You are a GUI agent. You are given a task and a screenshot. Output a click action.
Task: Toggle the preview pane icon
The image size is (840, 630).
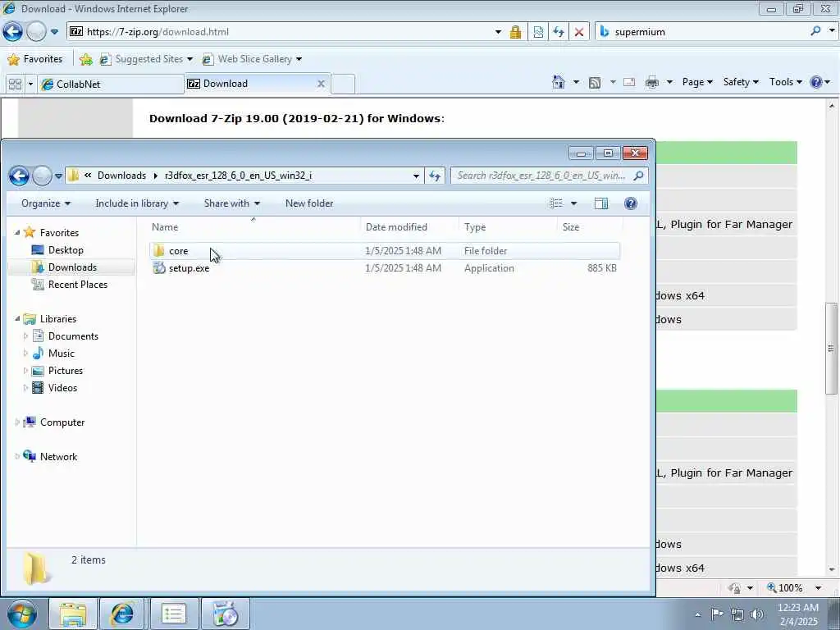click(x=601, y=203)
